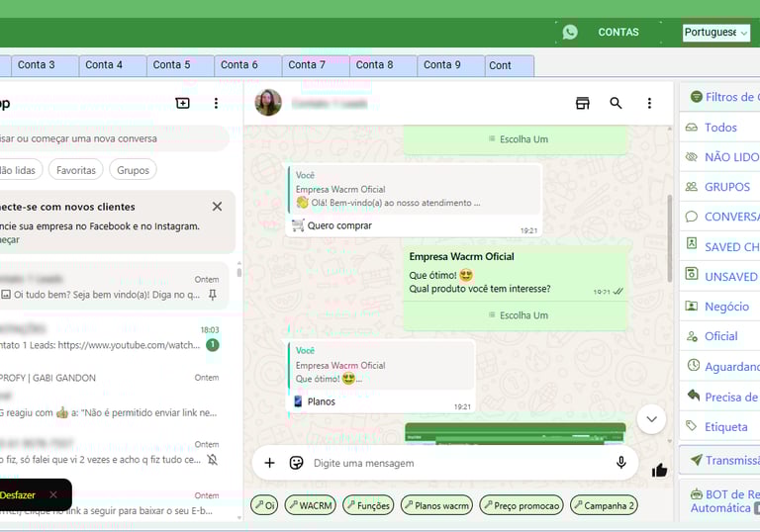The height and width of the screenshot is (532, 760).
Task: Select the CONVERSA filter
Action: click(720, 217)
